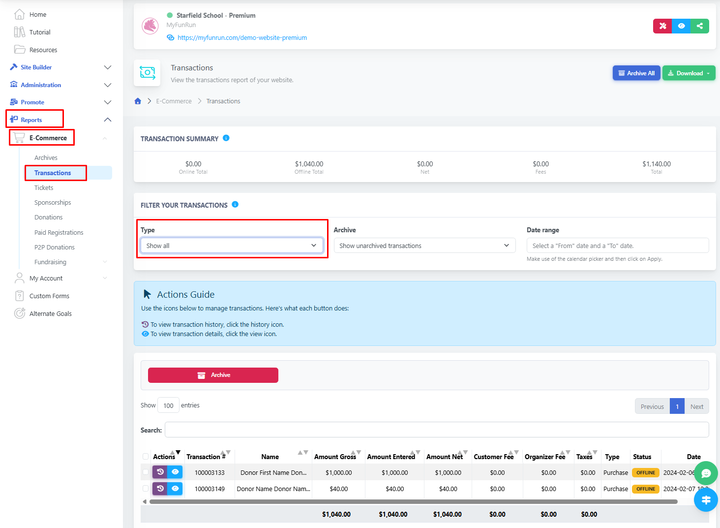The width and height of the screenshot is (720, 528).
Task: Click the Transaction Summary info icon
Action: pos(226,138)
